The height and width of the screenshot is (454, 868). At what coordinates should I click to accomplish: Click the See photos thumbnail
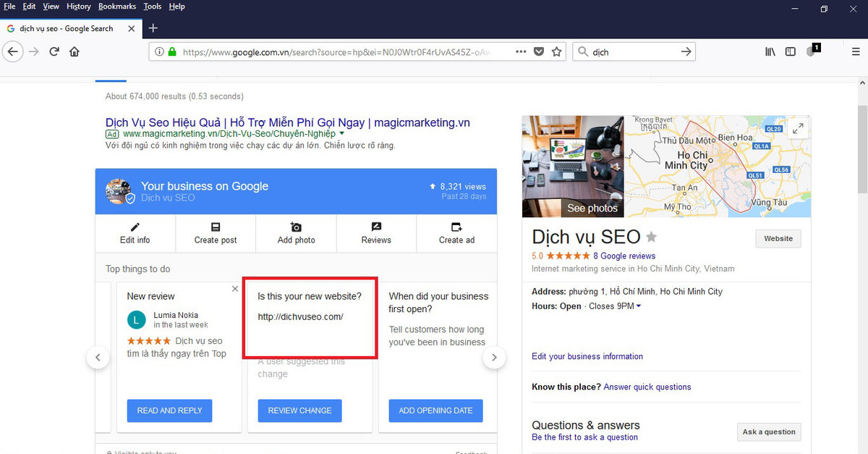(573, 167)
